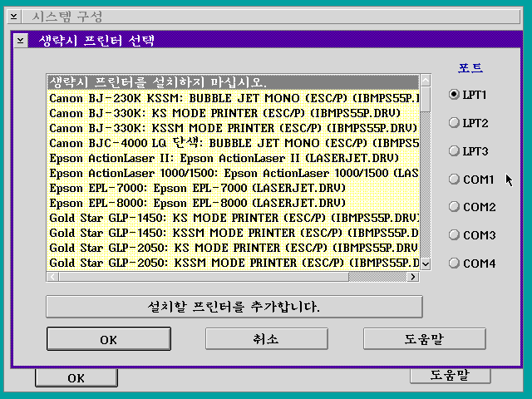The width and height of the screenshot is (532, 399).
Task: Select Gold Star GLP-2050: KS MODE entry
Action: (x=233, y=248)
